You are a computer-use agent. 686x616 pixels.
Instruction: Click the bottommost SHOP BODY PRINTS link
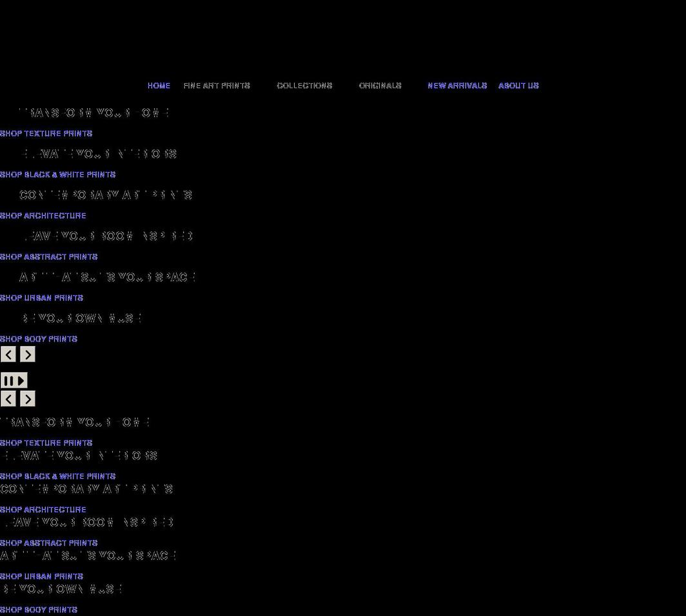(x=39, y=610)
